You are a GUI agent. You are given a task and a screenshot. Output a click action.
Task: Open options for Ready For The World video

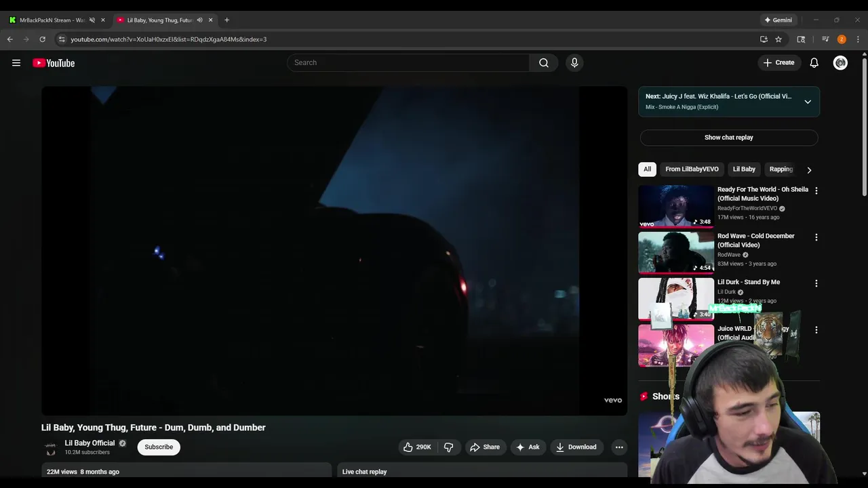[816, 191]
